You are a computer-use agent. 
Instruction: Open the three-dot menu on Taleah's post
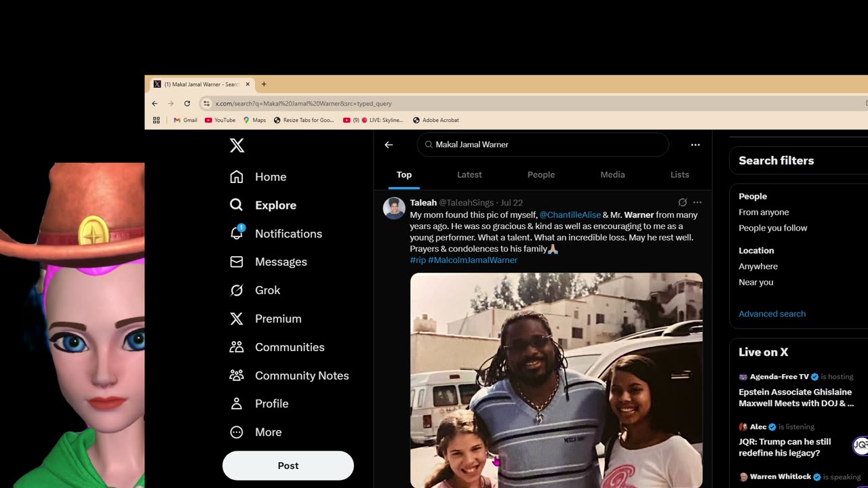tap(697, 203)
